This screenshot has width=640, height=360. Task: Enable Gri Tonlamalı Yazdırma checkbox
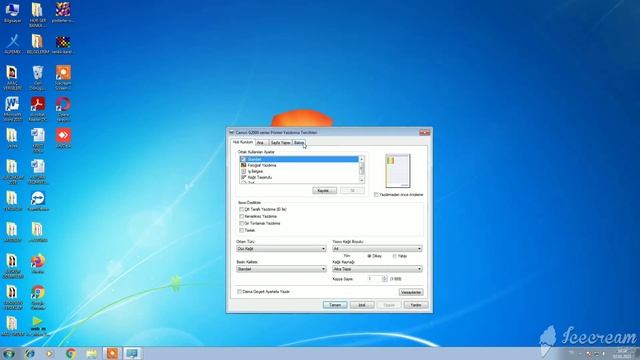coord(242,223)
